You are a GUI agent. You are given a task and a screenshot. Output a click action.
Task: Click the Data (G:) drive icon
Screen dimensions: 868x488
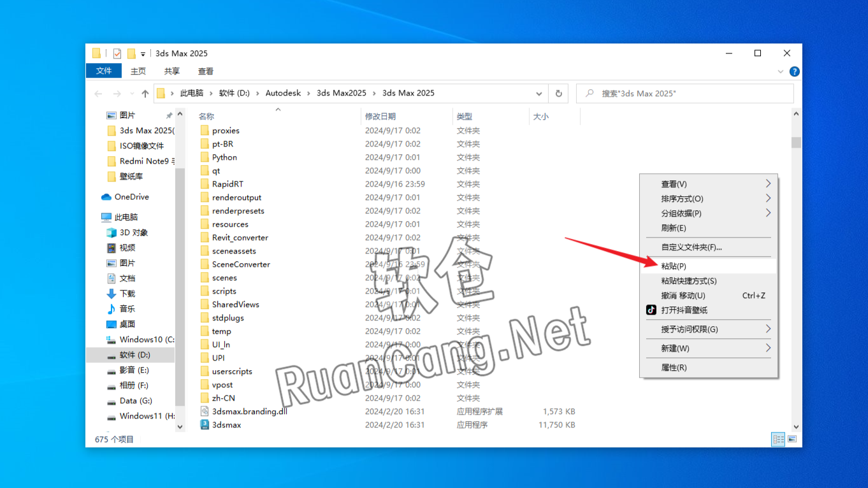112,401
